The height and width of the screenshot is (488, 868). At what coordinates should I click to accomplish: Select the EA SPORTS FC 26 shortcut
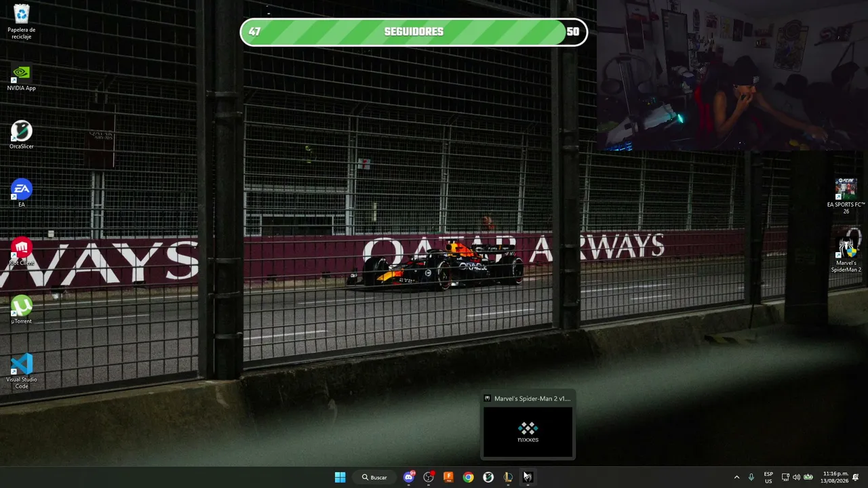pyautogui.click(x=846, y=197)
